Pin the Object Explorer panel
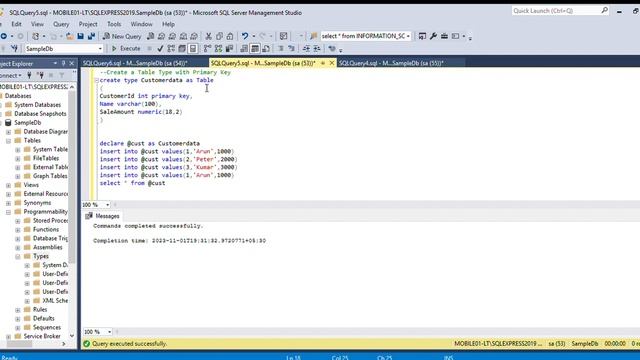This screenshot has height=360, width=640. 63,63
